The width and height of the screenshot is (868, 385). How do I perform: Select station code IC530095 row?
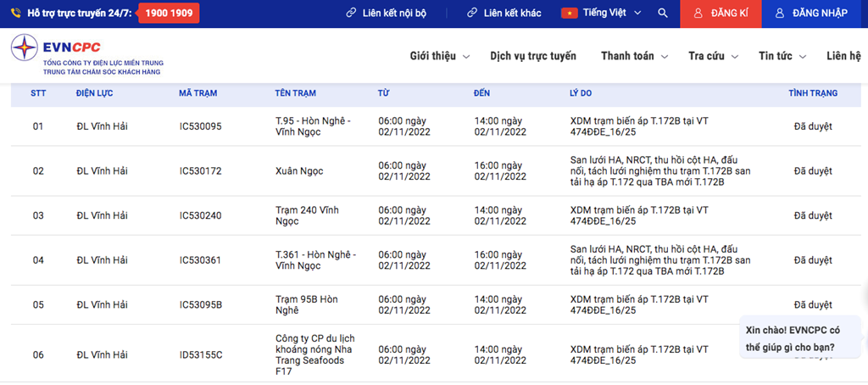(x=200, y=126)
